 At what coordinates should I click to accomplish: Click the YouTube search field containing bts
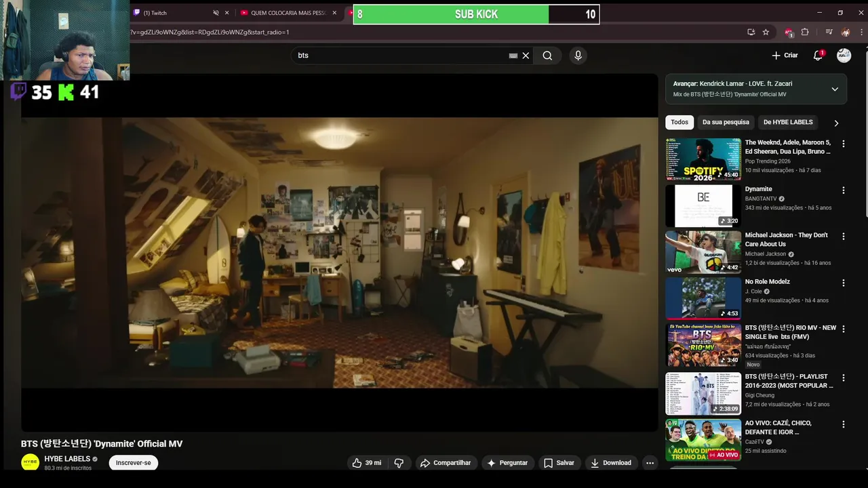[400, 56]
